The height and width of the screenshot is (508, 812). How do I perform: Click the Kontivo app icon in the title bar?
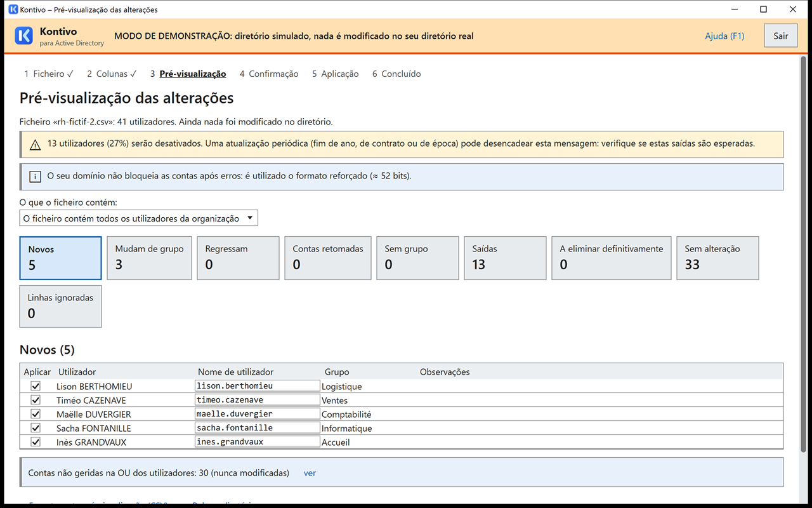point(13,10)
